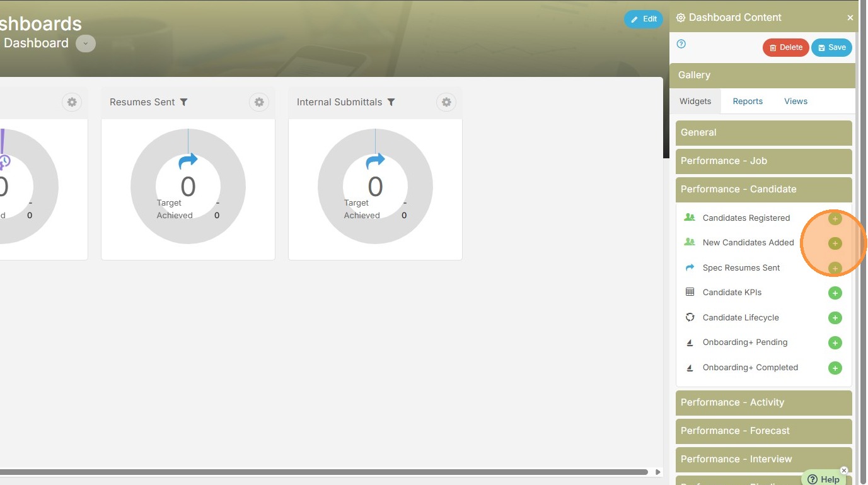Open settings gear on Internal Submittals widget
This screenshot has width=868, height=485.
[446, 102]
